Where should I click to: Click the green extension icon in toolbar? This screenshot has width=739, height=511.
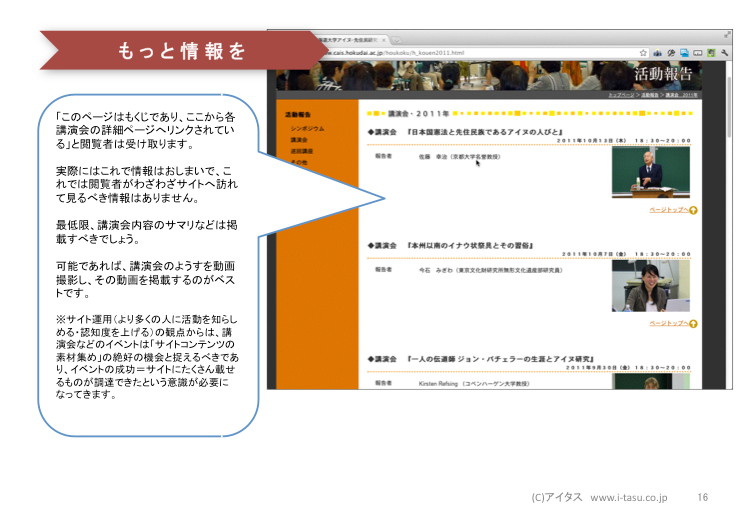coord(710,52)
